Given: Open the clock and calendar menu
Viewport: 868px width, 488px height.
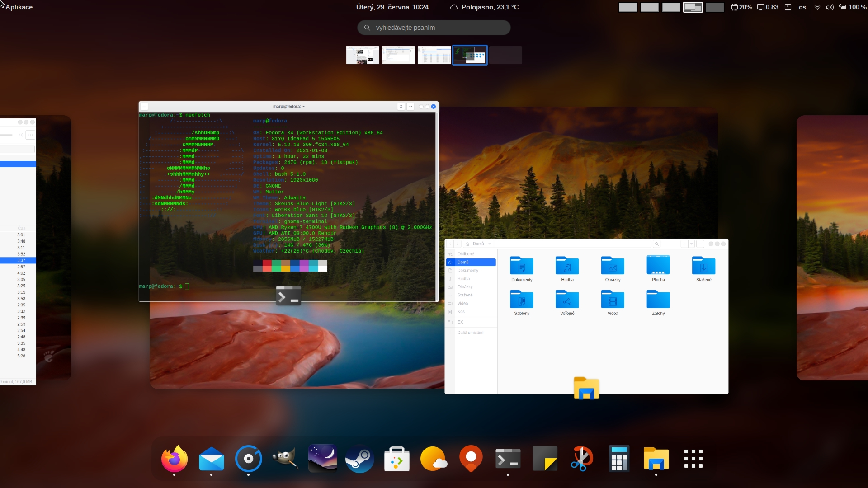Looking at the screenshot, I should click(392, 7).
